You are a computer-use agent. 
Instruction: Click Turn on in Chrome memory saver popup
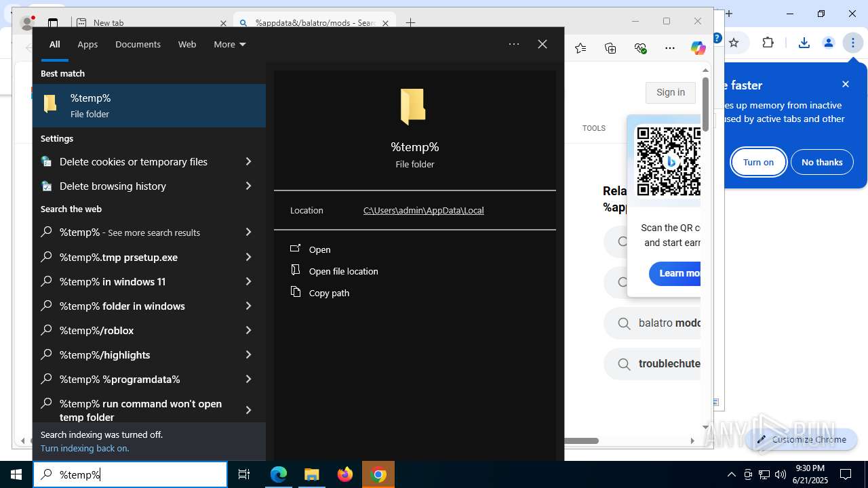(x=758, y=162)
